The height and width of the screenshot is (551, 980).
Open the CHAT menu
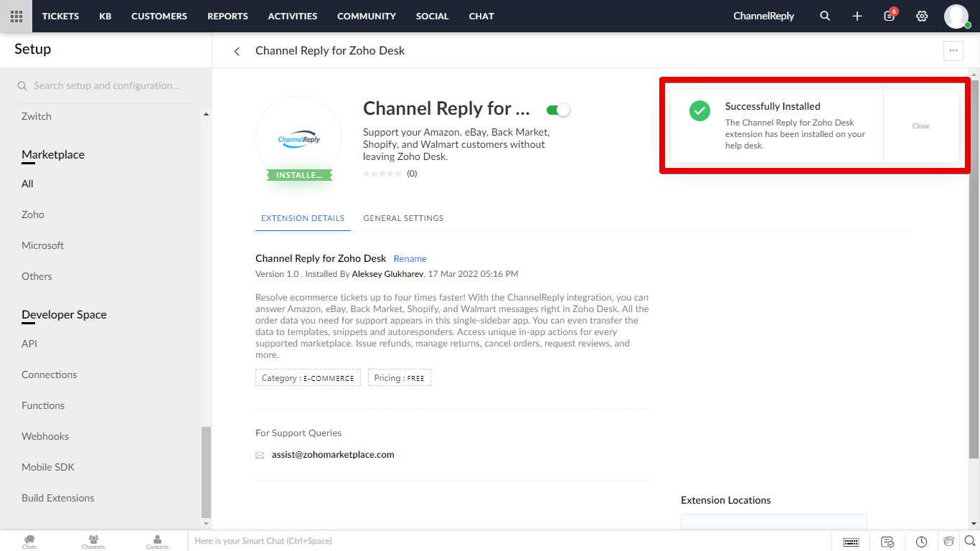(481, 16)
